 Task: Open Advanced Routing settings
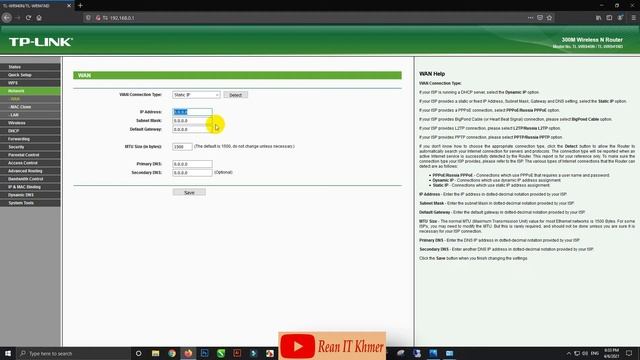point(30,171)
